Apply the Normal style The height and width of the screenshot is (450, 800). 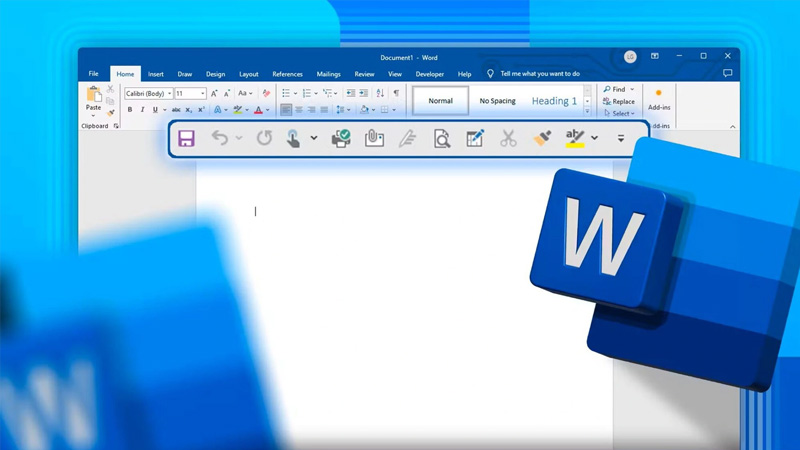point(440,101)
